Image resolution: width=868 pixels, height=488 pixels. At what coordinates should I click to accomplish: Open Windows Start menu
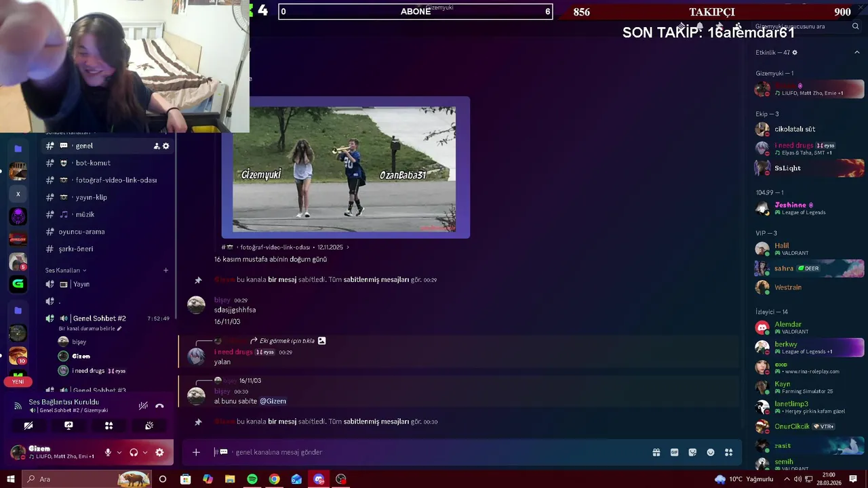click(x=10, y=479)
